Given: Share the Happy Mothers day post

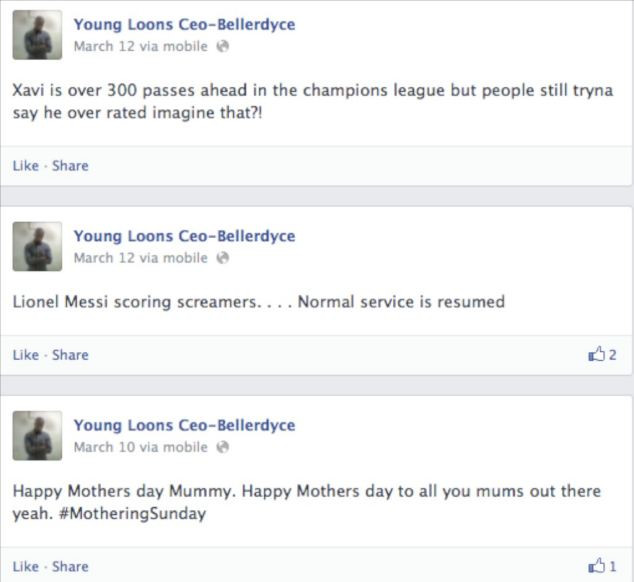Looking at the screenshot, I should pos(70,567).
